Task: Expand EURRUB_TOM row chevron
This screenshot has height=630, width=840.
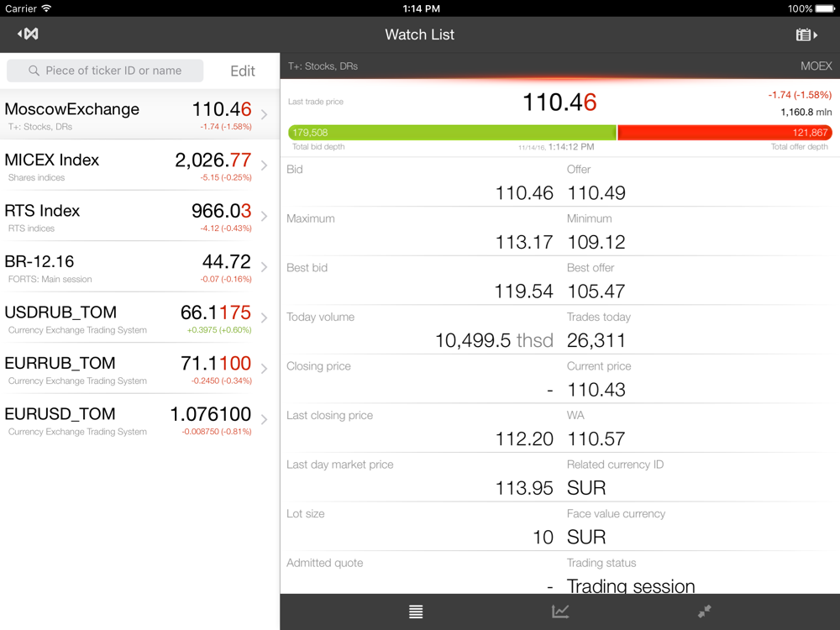Action: pos(264,369)
